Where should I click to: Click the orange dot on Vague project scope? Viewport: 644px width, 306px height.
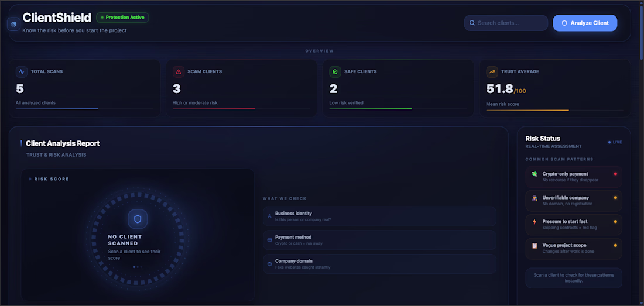pos(615,245)
